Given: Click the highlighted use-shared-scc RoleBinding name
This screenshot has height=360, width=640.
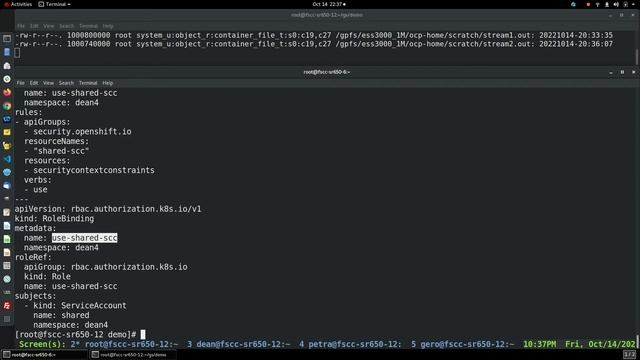Looking at the screenshot, I should 84,238.
